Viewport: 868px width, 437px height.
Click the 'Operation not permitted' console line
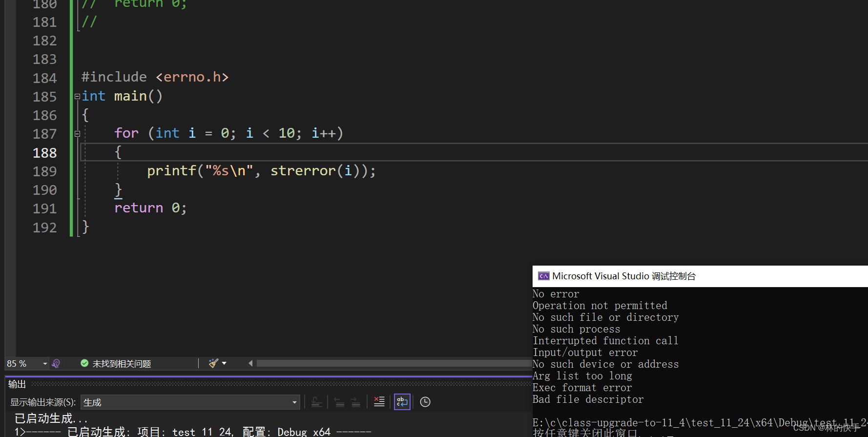[x=599, y=306]
